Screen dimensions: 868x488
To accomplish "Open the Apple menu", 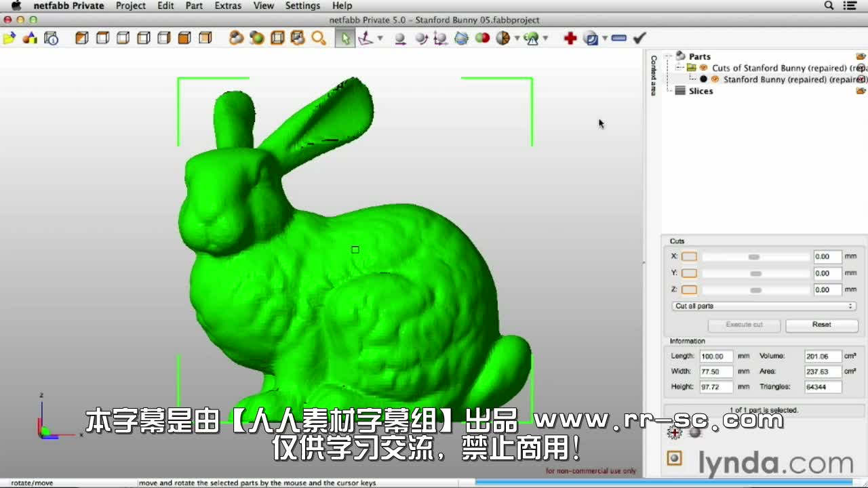I will [16, 5].
